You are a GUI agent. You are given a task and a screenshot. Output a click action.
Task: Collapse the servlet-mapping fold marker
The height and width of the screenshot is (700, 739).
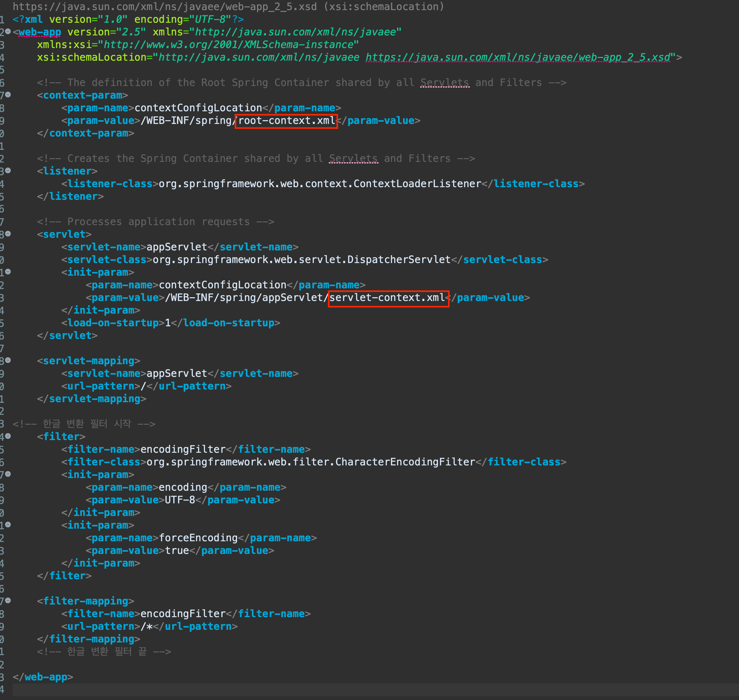pos(8,360)
